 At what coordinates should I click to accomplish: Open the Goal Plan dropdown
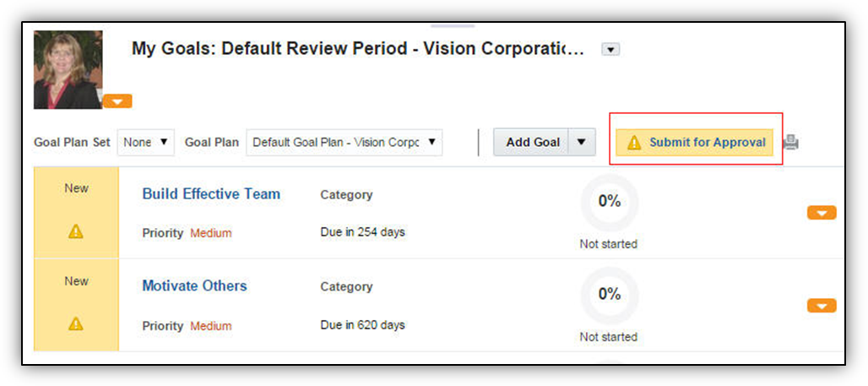(344, 142)
